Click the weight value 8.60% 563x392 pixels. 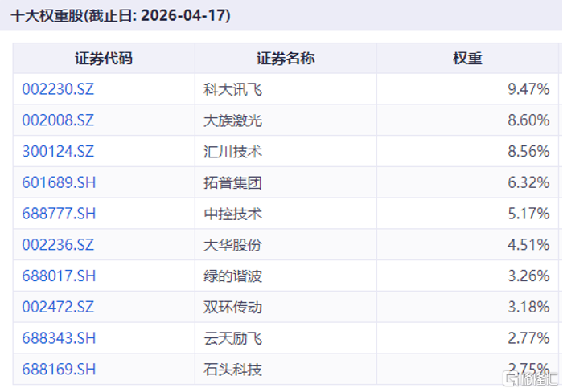pos(528,120)
